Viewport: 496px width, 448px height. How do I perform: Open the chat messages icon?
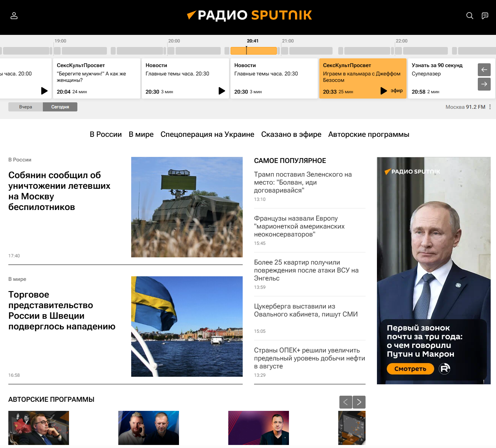485,16
